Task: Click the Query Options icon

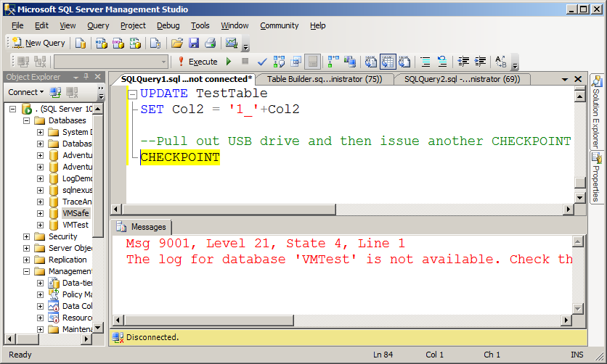Action: 296,62
